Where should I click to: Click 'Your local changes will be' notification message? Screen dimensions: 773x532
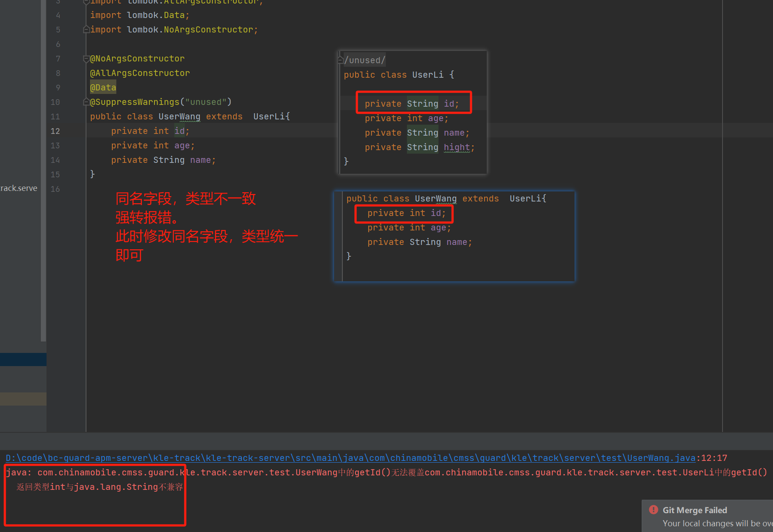[x=717, y=523]
